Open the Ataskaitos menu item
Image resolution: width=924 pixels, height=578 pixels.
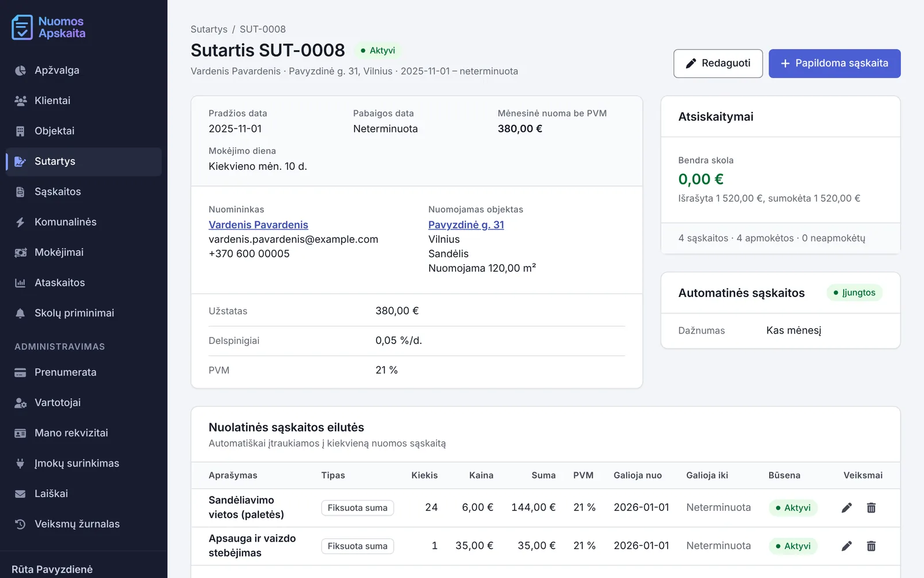84,283
